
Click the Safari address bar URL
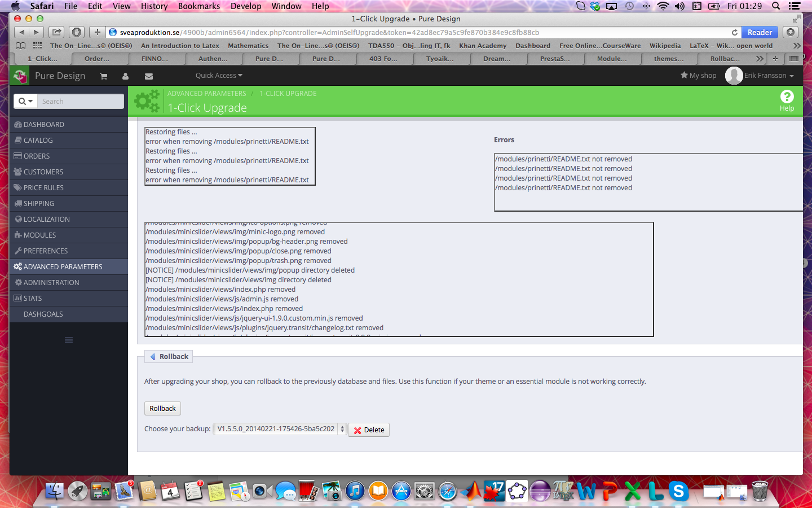click(329, 32)
